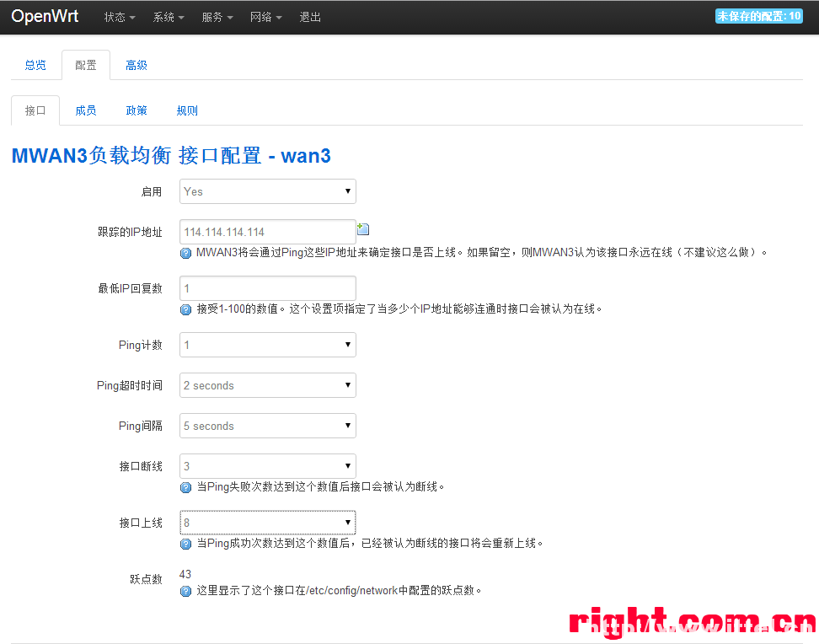Click 退出 to log out
The width and height of the screenshot is (819, 644).
point(310,17)
